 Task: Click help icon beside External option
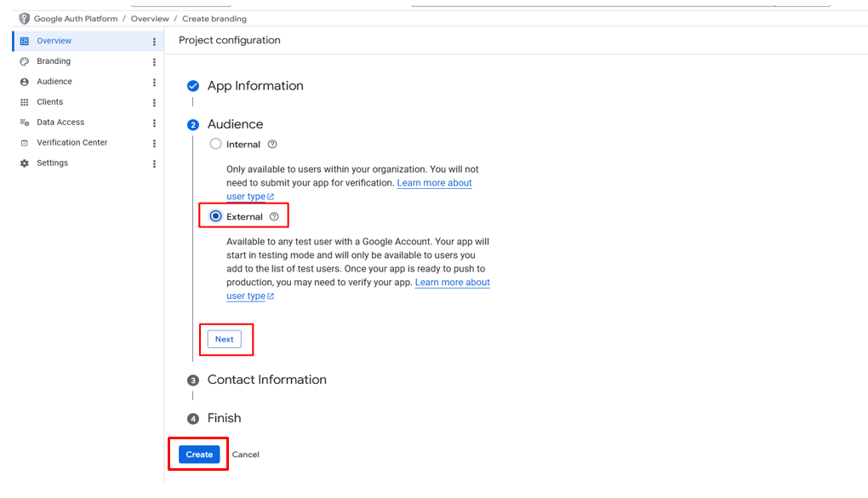coord(274,217)
